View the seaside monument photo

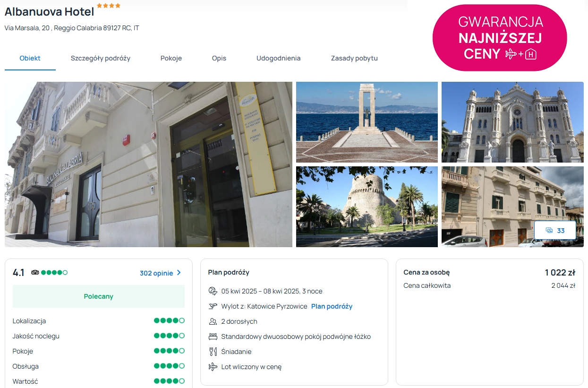click(x=366, y=122)
